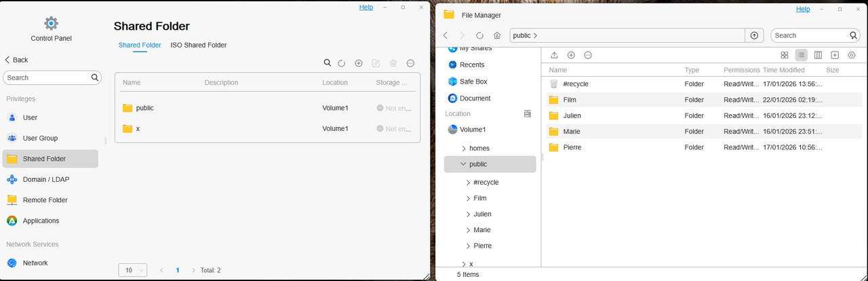This screenshot has width=868, height=281.
Task: Add a new shared folder with the plus icon
Action: (359, 63)
